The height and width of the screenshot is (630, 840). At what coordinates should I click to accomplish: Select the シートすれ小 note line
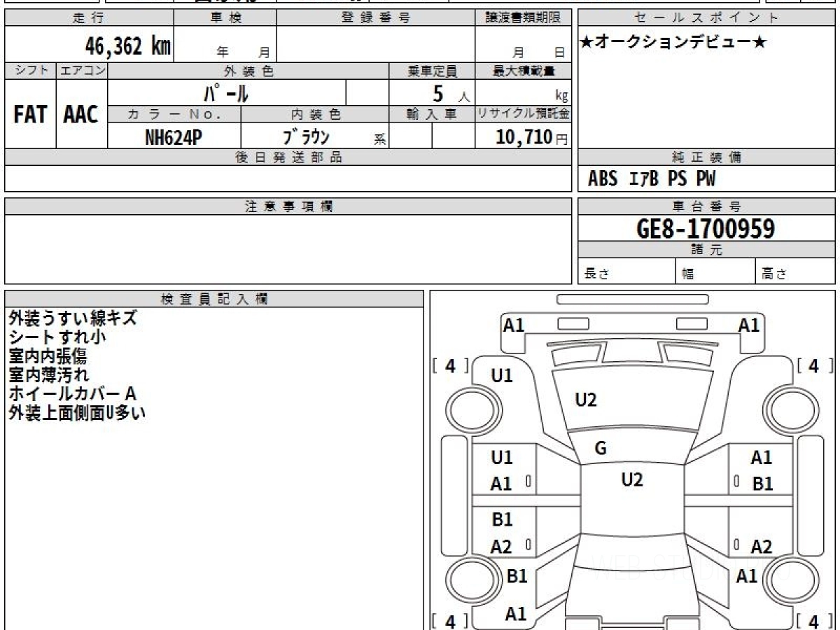[57, 337]
